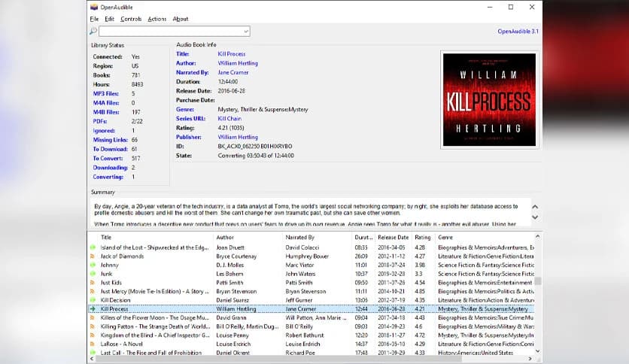The image size is (629, 364).
Task: Click green status icon beside Island of the Lost
Action: 93,247
